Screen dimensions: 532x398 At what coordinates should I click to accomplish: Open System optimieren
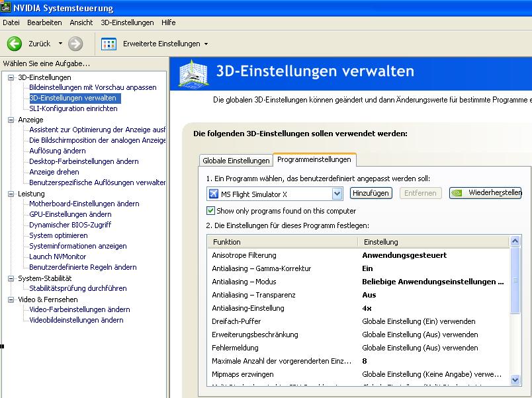pyautogui.click(x=58, y=235)
